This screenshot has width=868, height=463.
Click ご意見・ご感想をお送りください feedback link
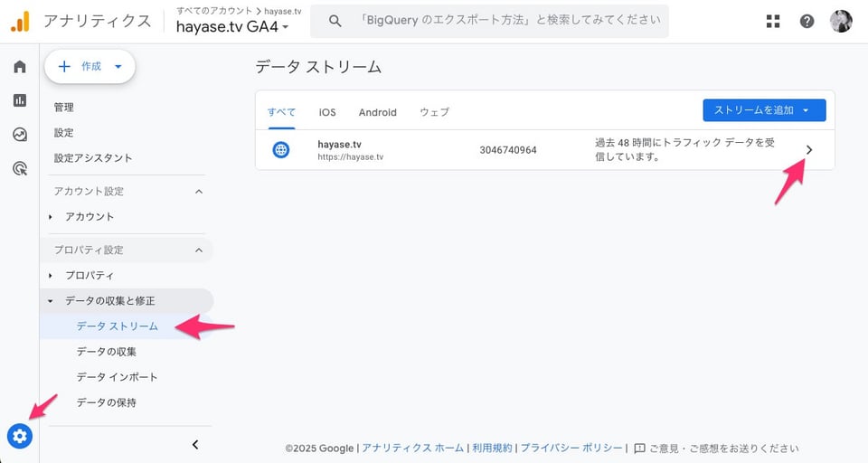[724, 448]
